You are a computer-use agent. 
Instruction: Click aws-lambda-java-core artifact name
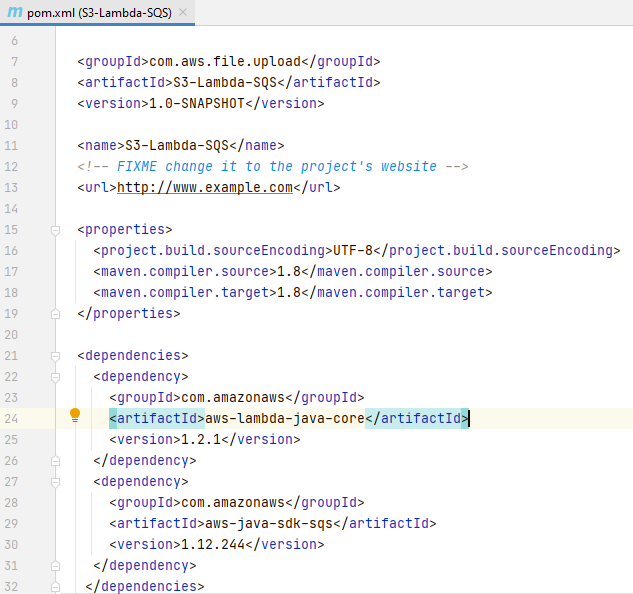click(x=285, y=418)
